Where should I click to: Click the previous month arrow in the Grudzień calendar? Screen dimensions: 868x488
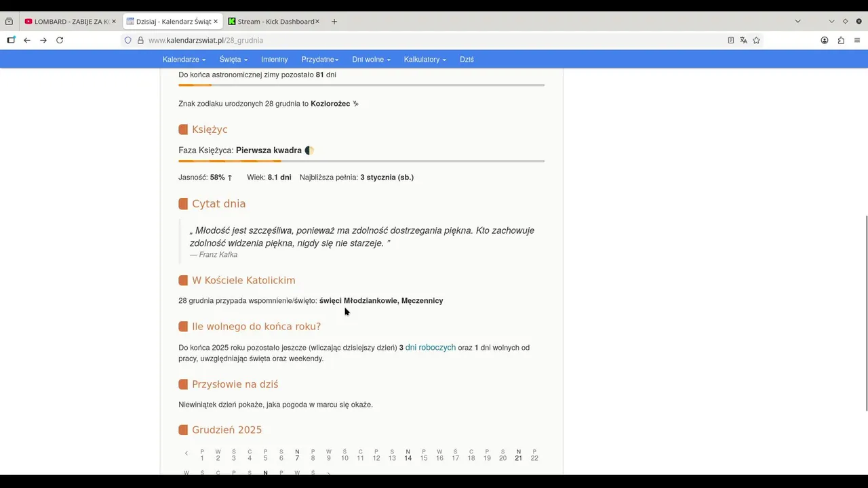click(x=186, y=453)
